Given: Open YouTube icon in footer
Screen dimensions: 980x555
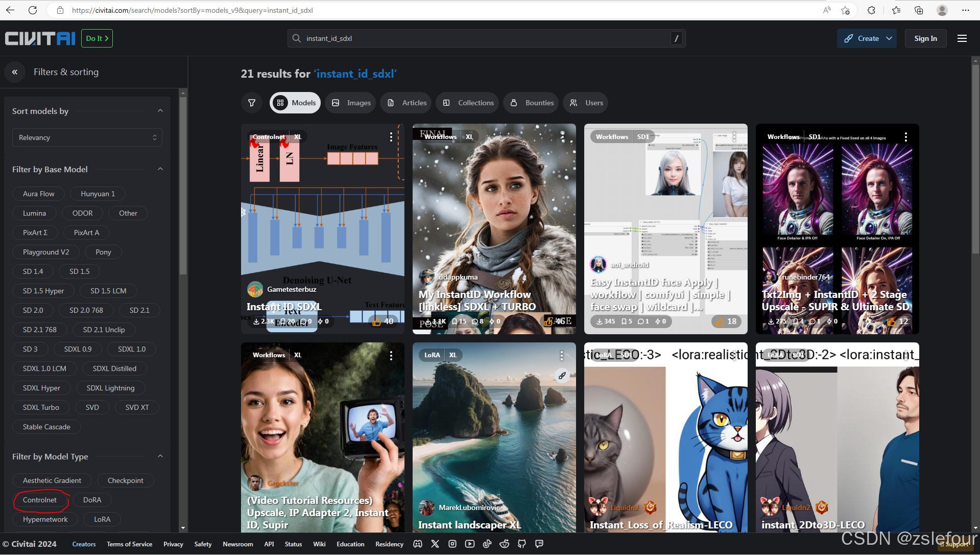Looking at the screenshot, I should point(470,544).
